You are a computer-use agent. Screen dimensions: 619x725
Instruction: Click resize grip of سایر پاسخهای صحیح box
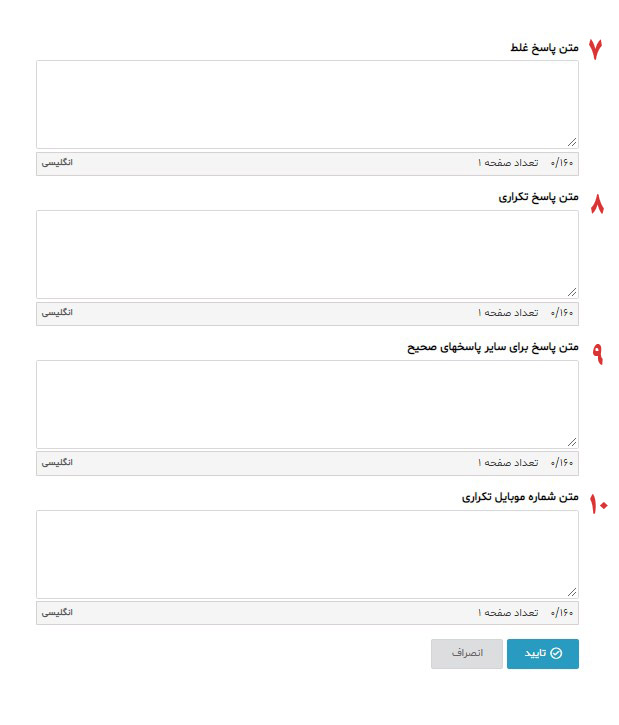(572, 442)
